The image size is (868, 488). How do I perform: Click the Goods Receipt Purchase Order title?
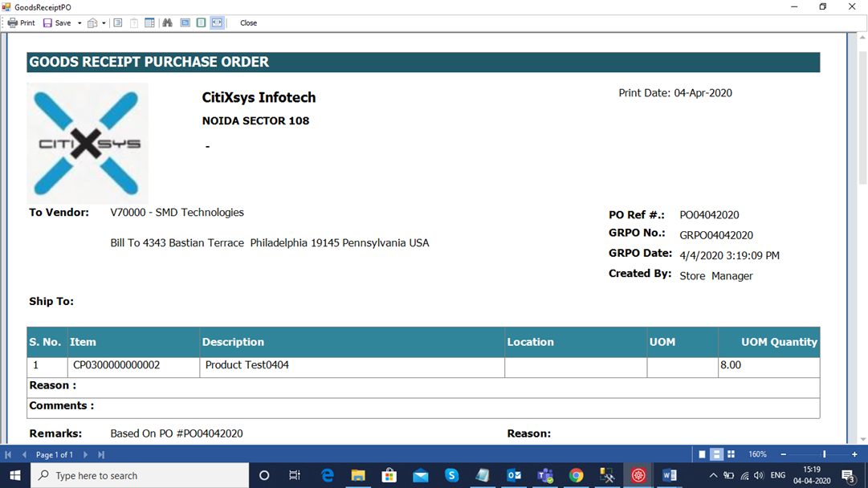[x=149, y=62]
